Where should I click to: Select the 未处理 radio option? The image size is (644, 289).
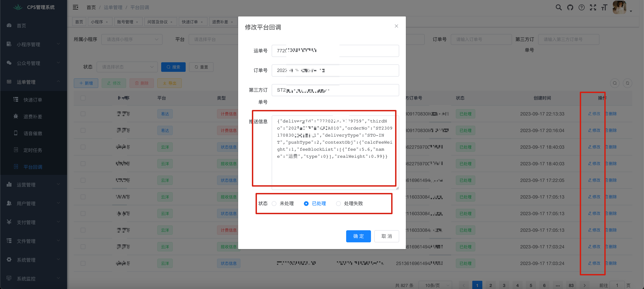tap(283, 203)
